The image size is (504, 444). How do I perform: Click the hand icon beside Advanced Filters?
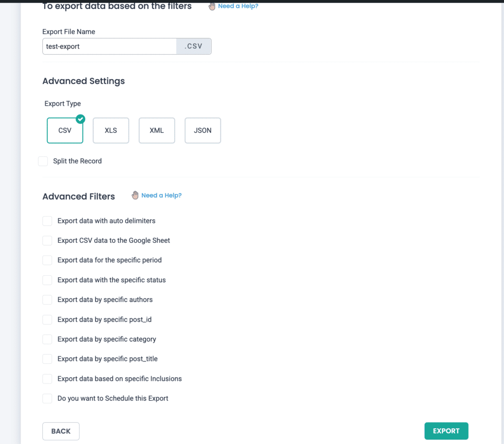[135, 195]
